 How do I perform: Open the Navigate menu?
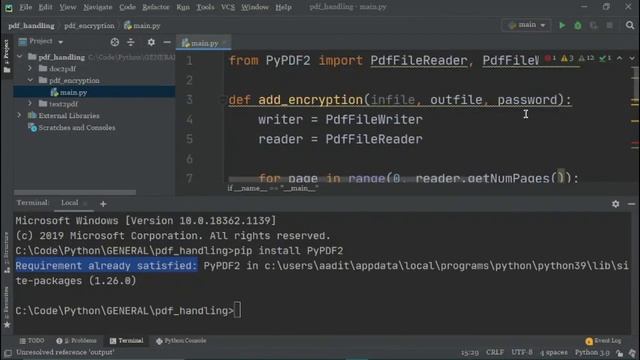tap(98, 7)
